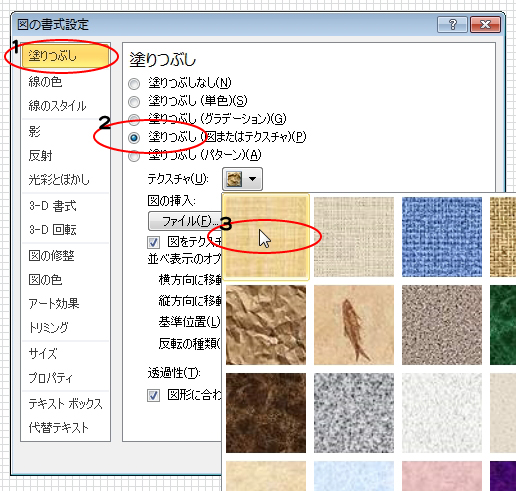Go to 図の修整 settings
516x491 pixels.
coord(51,256)
